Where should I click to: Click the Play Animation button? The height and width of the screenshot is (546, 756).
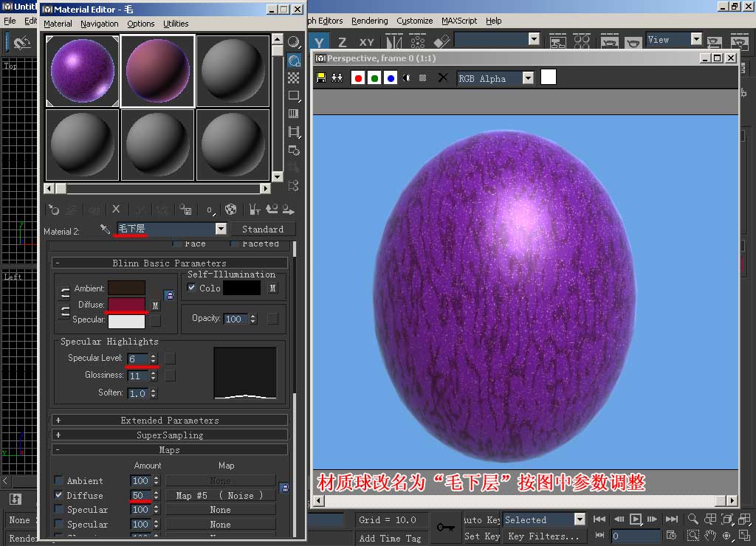pos(636,519)
